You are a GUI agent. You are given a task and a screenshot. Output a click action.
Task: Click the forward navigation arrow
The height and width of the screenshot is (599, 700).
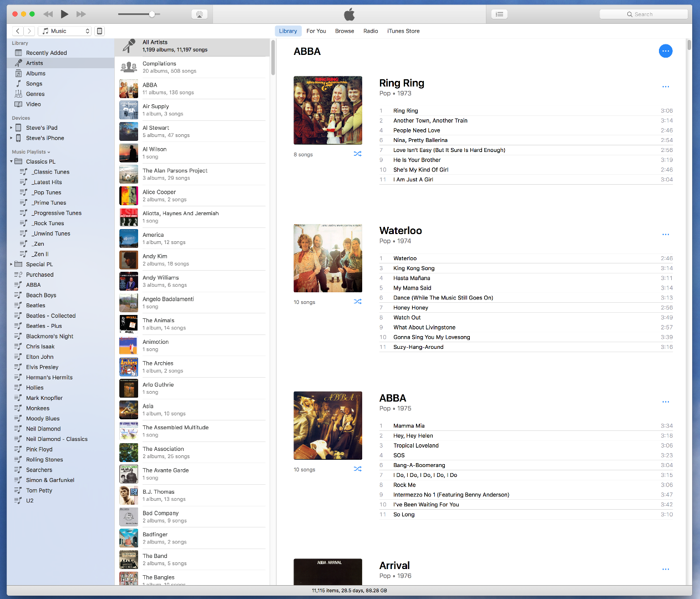tap(29, 31)
